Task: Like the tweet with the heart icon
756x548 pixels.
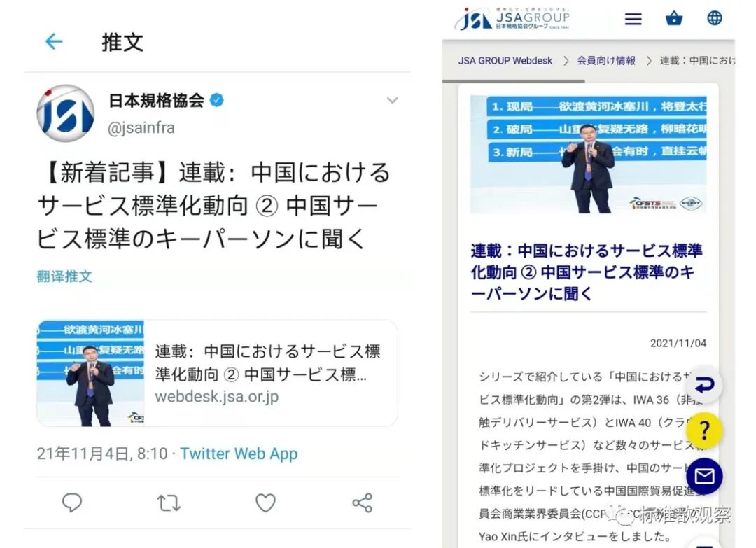Action: (x=265, y=503)
